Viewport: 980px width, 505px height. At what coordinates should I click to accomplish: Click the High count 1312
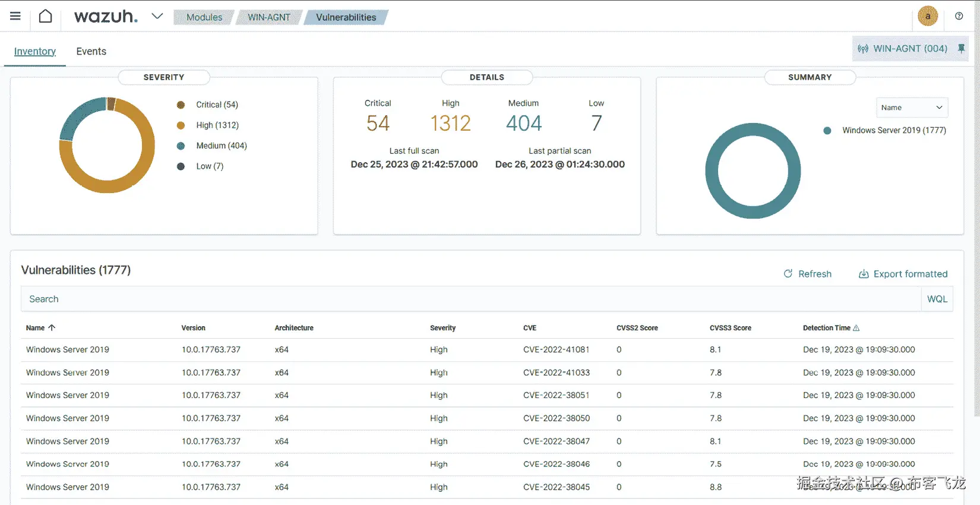[450, 123]
